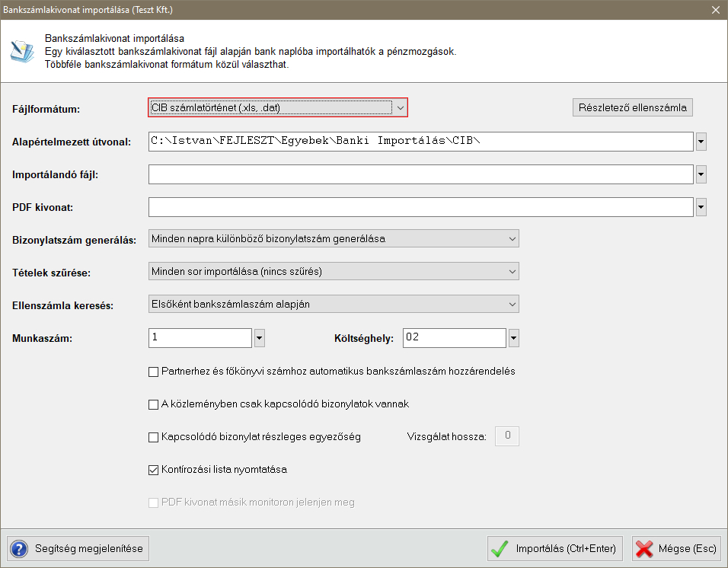728x568 pixels.
Task: Click the Részletező ellenszámla button
Action: tap(632, 107)
